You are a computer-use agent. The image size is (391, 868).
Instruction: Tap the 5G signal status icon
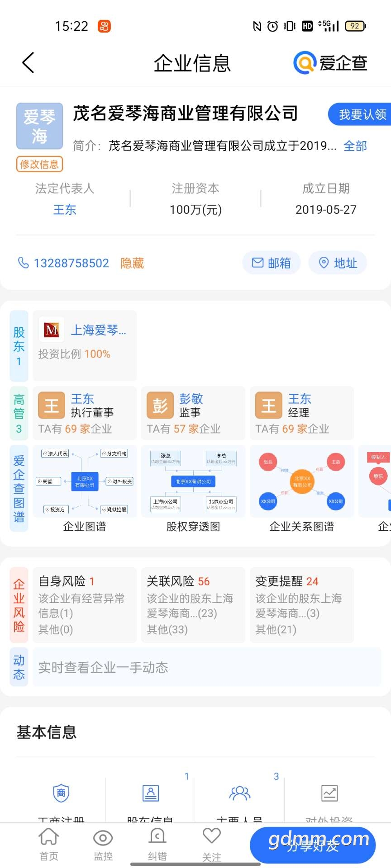(x=329, y=26)
